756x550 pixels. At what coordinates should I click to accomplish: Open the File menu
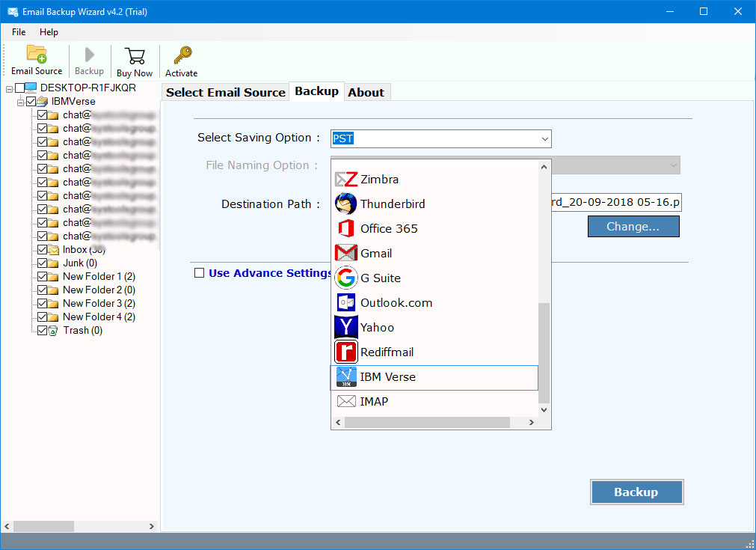coord(19,32)
